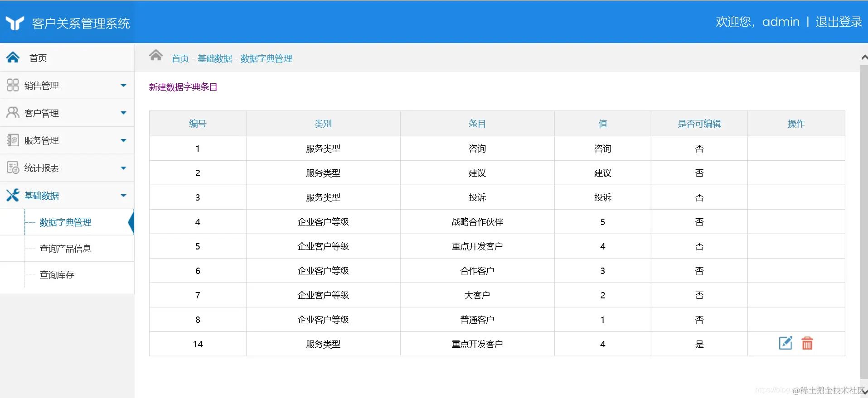Viewport: 868px width, 398px height.
Task: Click the 咨询 cell in the 条目 column
Action: click(477, 149)
